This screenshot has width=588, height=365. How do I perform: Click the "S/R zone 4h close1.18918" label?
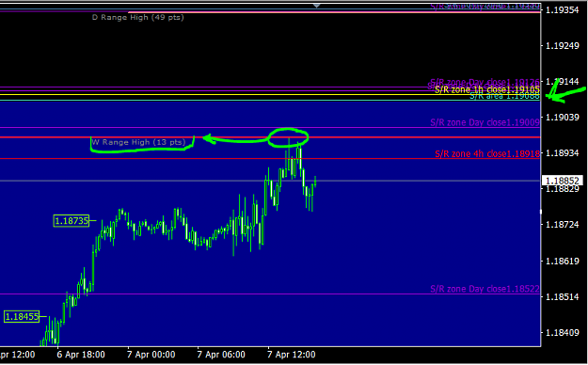[487, 153]
